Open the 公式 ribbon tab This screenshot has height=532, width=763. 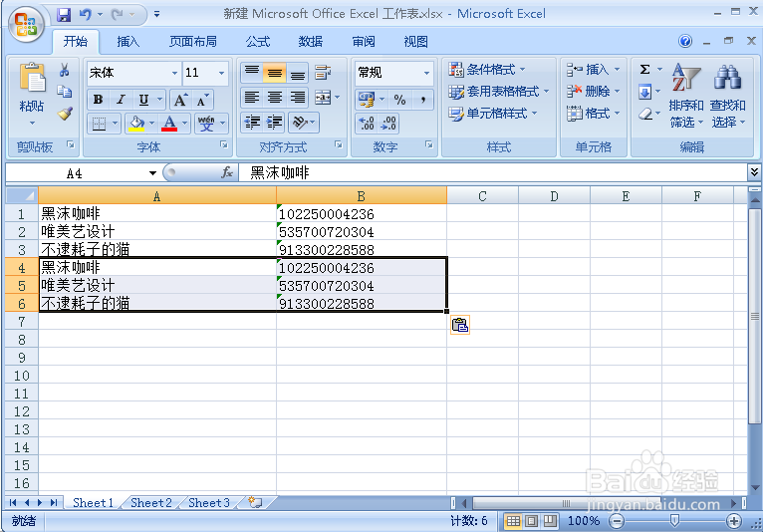(x=257, y=42)
